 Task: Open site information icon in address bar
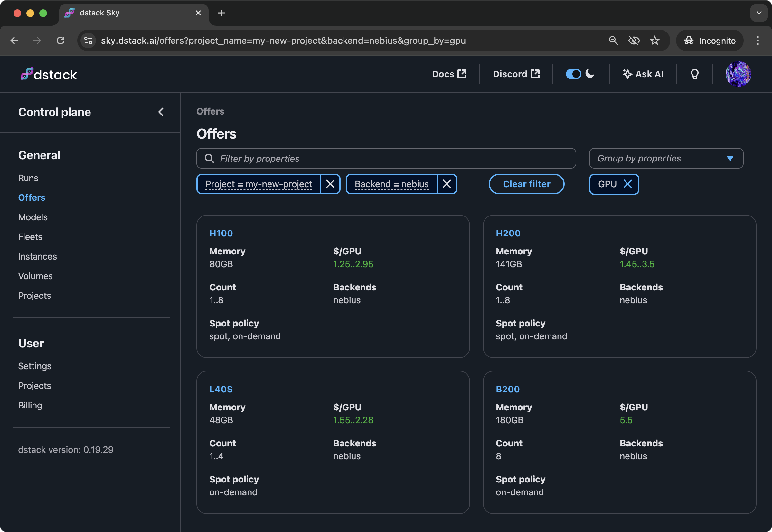coord(88,41)
